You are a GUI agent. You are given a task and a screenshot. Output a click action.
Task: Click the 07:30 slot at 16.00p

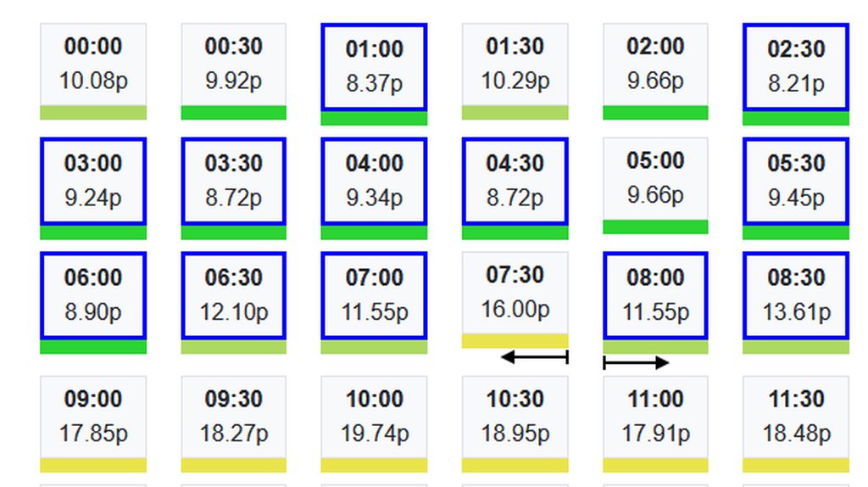point(515,294)
